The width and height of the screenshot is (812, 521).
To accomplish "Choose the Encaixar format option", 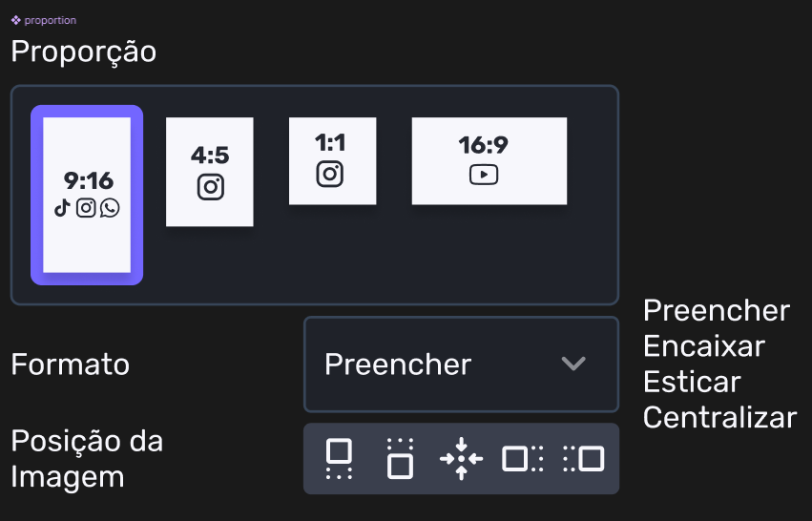I will click(x=704, y=346).
